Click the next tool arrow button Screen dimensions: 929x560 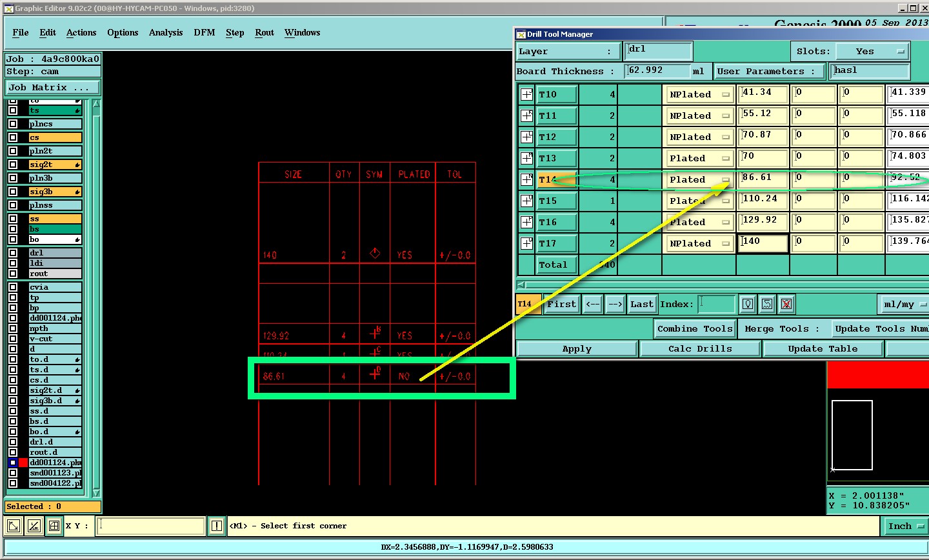tap(615, 304)
